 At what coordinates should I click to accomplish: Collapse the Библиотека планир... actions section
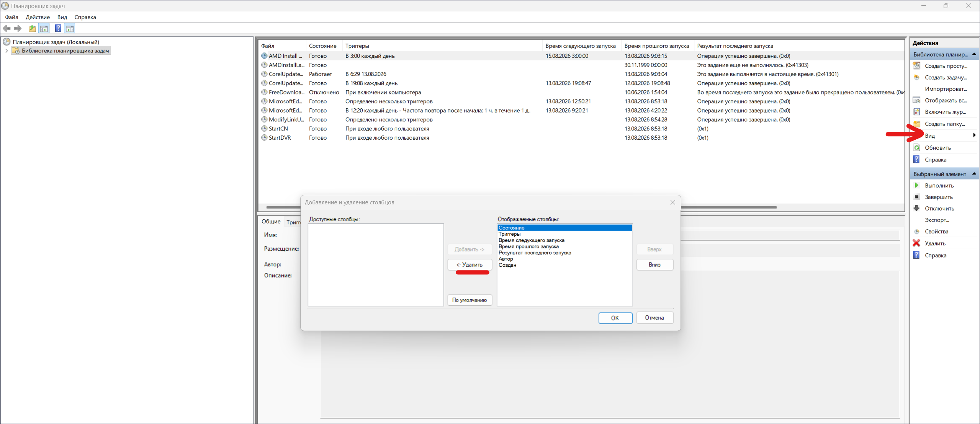(974, 54)
